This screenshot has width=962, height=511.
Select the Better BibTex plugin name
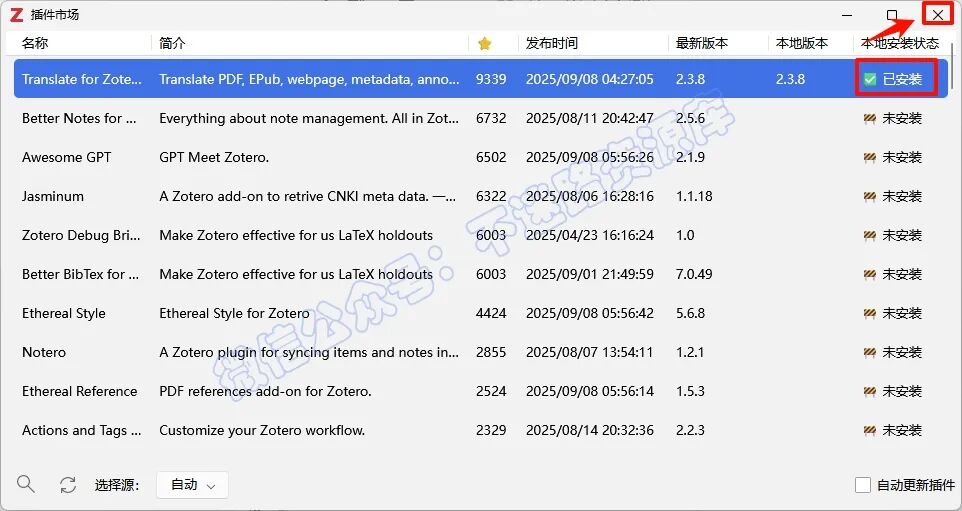tap(80, 274)
